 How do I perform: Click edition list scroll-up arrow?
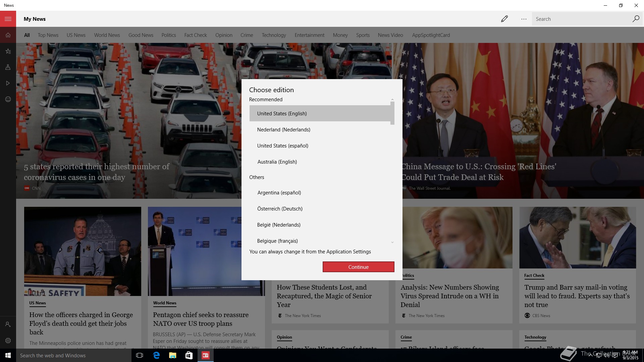(x=392, y=100)
